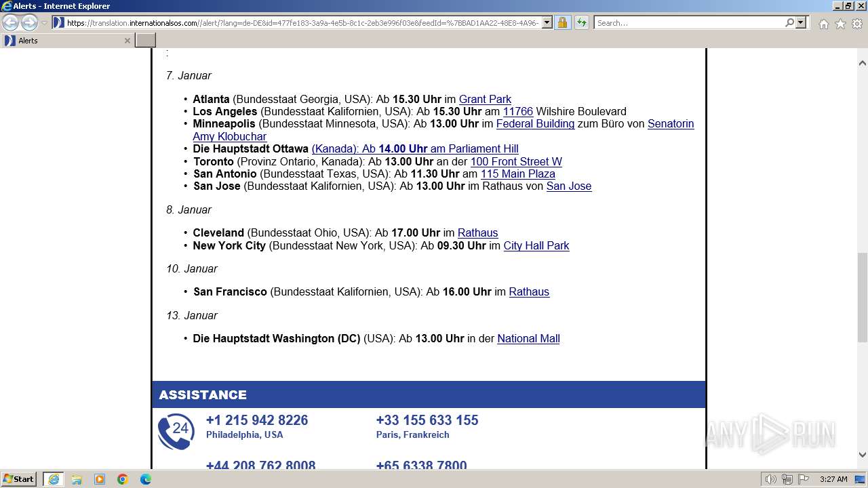Image resolution: width=868 pixels, height=488 pixels.
Task: Click the volume speaker tray icon
Action: coord(771,479)
